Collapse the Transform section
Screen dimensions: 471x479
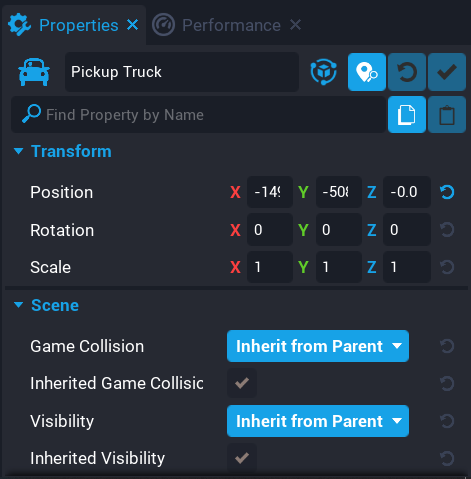tap(19, 151)
